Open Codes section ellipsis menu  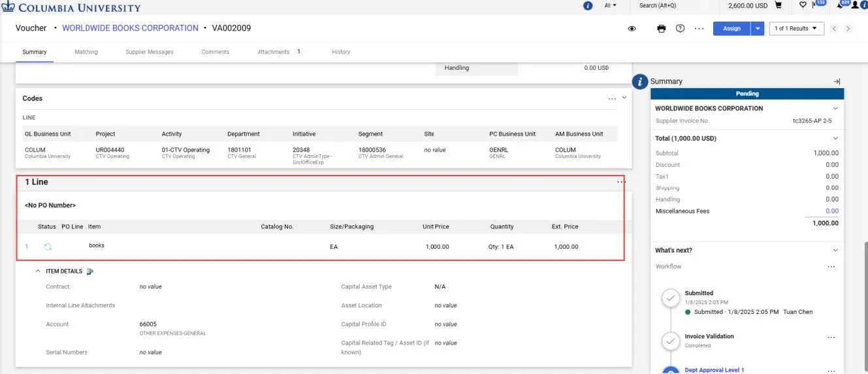tap(612, 99)
